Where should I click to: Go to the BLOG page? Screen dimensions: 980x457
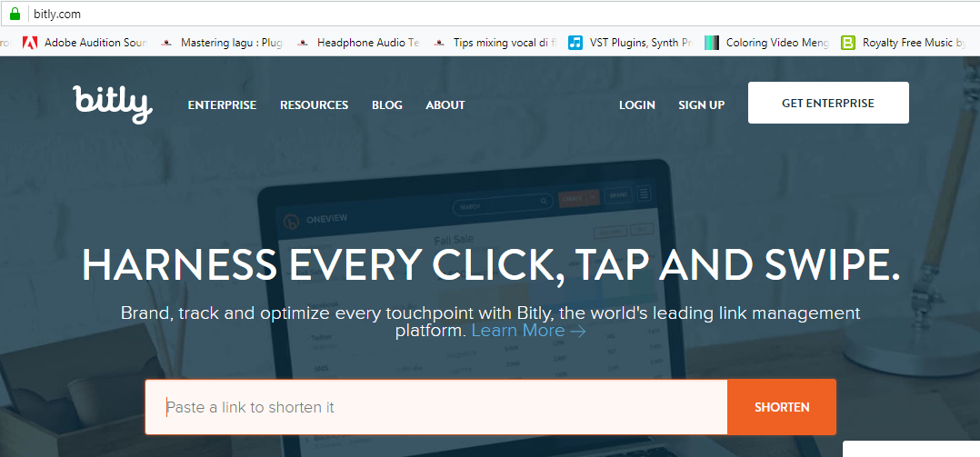point(387,104)
